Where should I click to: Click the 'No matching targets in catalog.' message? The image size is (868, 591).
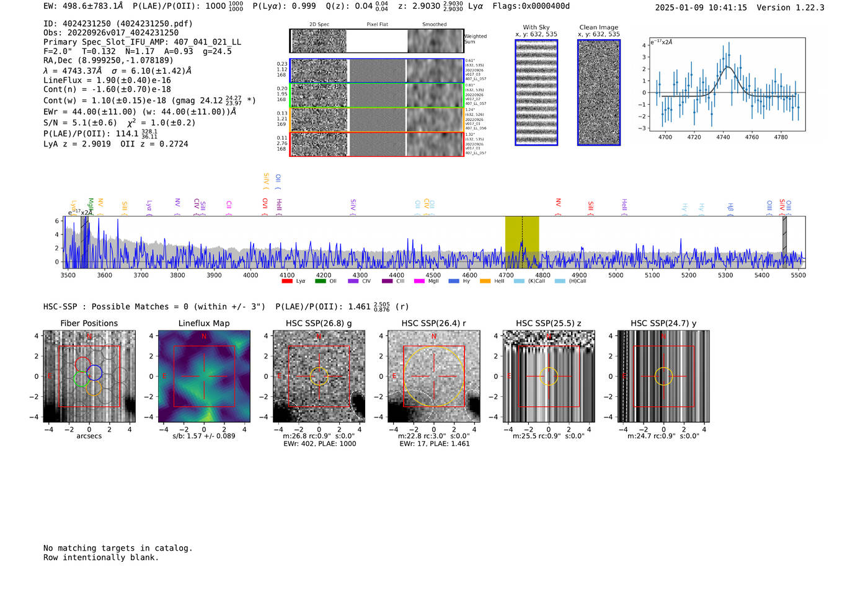pyautogui.click(x=118, y=548)
